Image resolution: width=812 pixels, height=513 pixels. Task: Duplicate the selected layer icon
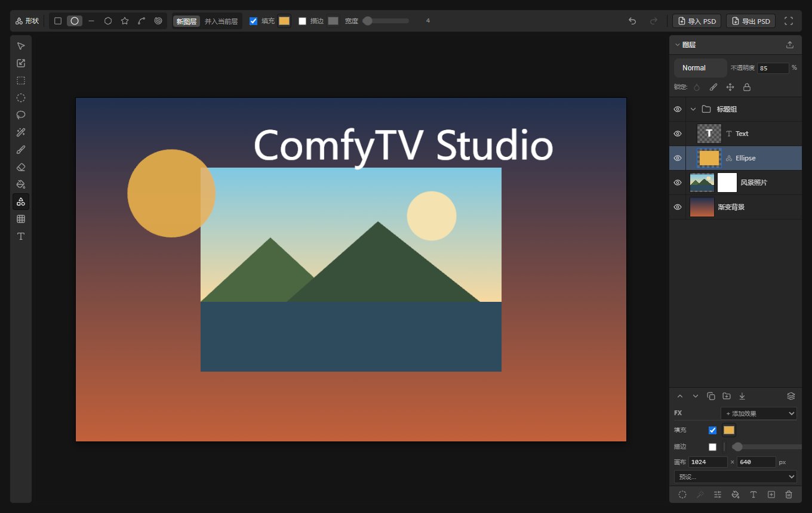[711, 396]
